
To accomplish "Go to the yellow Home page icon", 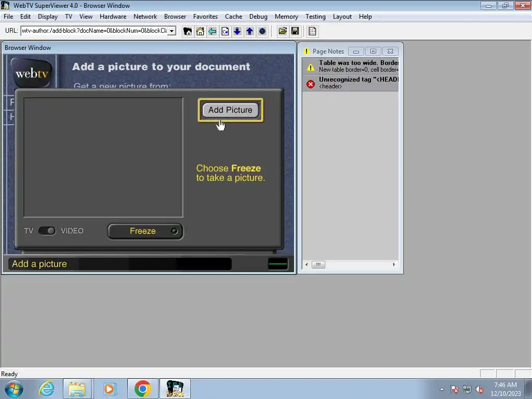I will [200, 31].
